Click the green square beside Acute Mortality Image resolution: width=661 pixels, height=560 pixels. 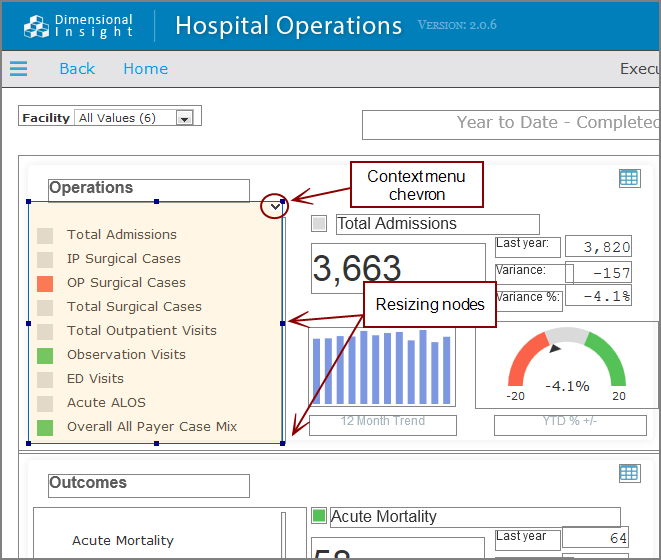click(319, 516)
